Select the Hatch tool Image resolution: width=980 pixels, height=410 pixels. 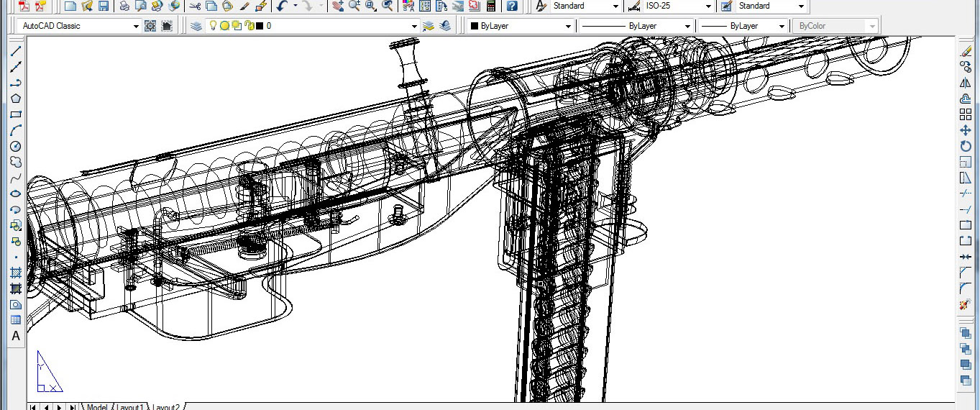(x=16, y=273)
